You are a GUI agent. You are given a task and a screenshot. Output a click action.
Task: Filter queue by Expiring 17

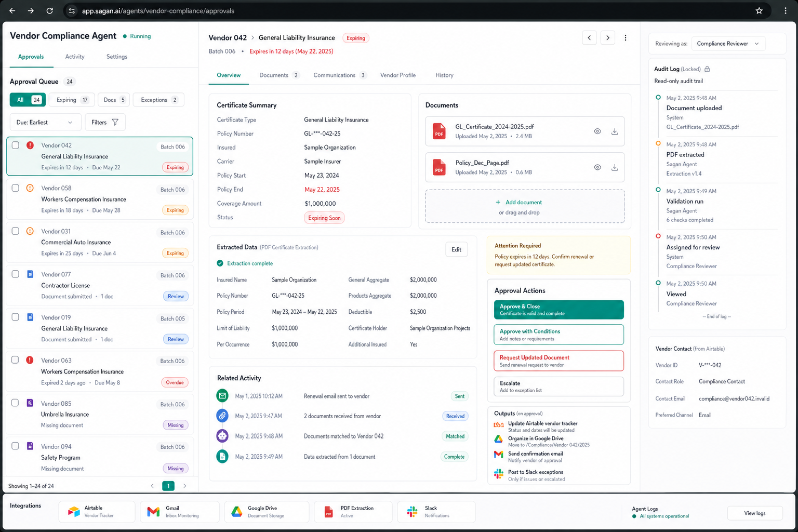(x=72, y=100)
